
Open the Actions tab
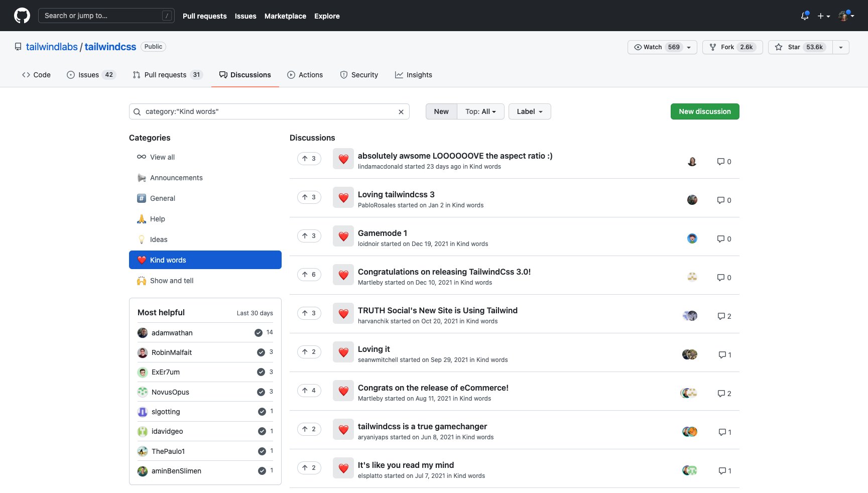(x=305, y=75)
